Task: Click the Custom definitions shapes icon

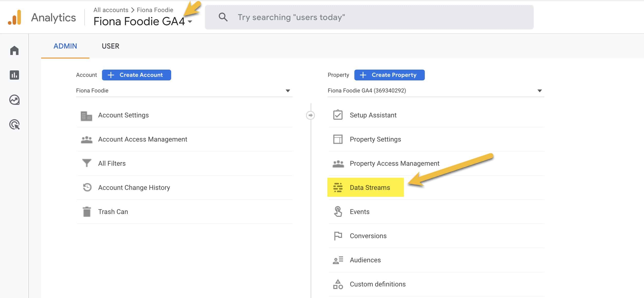Action: tap(338, 284)
